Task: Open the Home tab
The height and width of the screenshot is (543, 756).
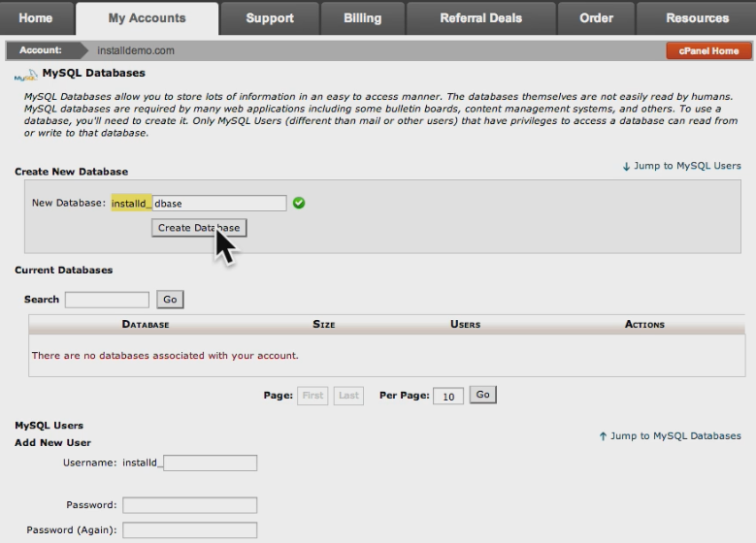Action: [x=36, y=18]
